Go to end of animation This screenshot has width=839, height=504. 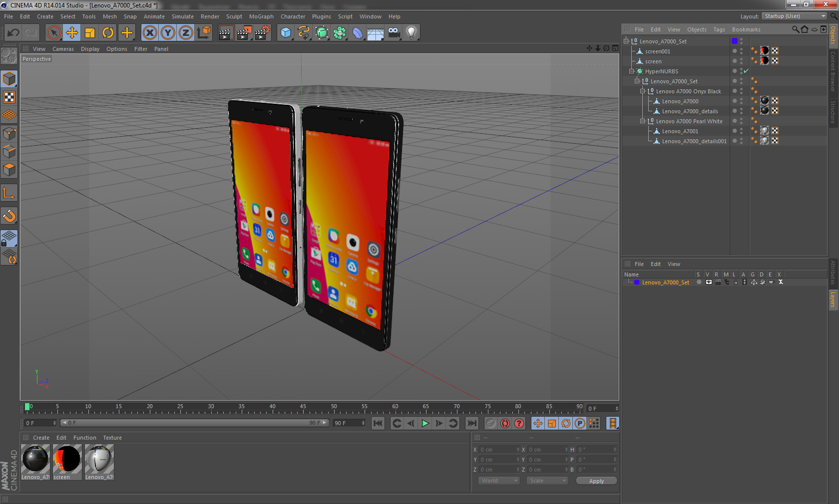471,423
